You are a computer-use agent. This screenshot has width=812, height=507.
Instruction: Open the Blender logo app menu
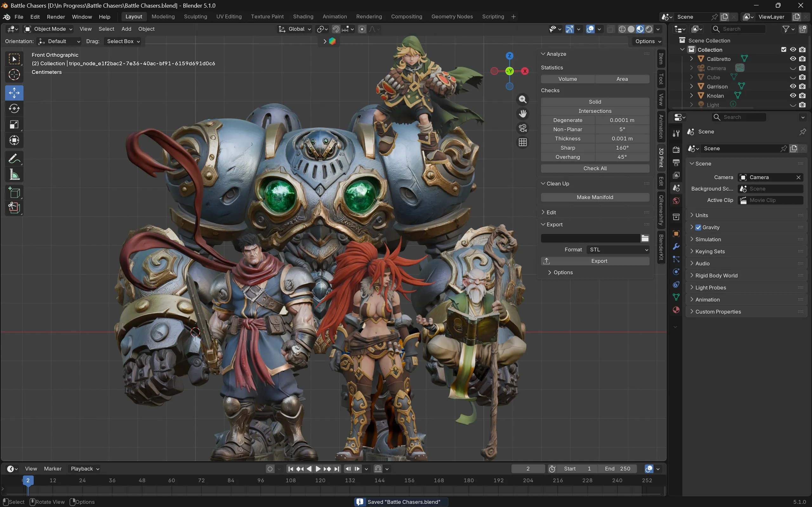[6, 17]
